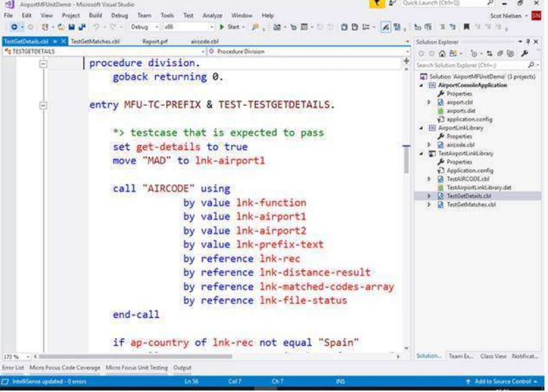The width and height of the screenshot is (548, 392).
Task: Click the Undo arrow icon
Action: click(96, 27)
